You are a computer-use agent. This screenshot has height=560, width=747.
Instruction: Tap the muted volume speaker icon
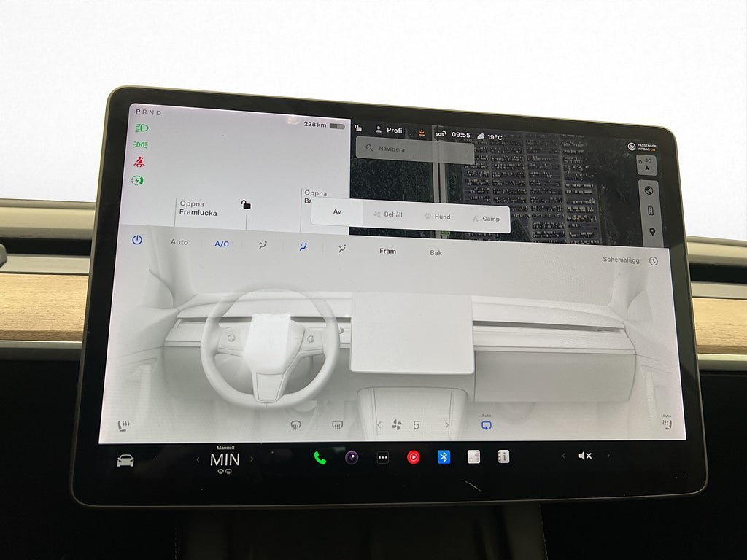[585, 456]
